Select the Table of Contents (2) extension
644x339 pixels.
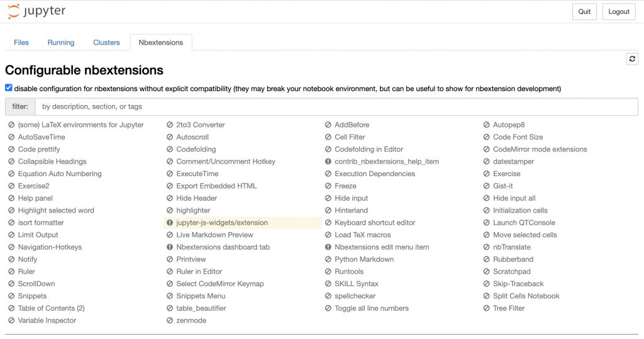[52, 308]
